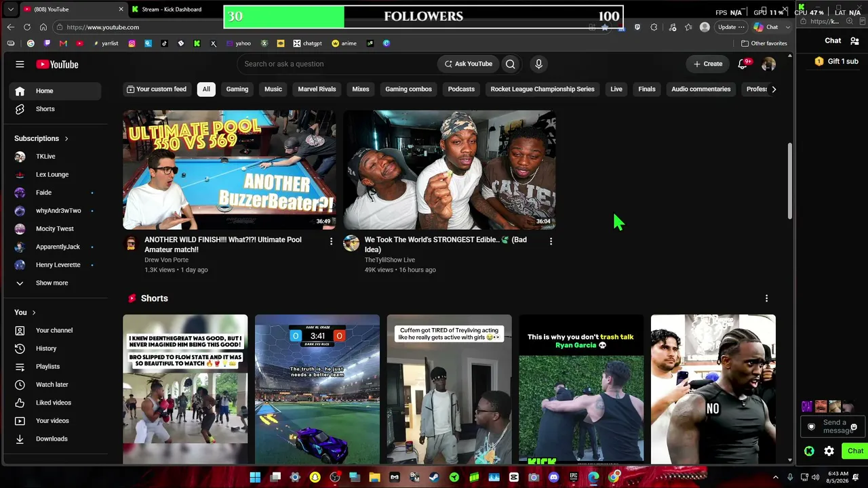Switch to Stream - Kick Dashboard tab
This screenshot has width=868, height=488.
click(172, 9)
